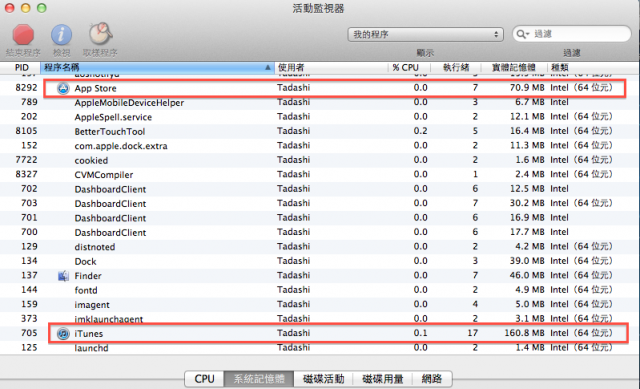Screen dimensions: 640x389
Task: Select the fontd process
Action: [x=320, y=290]
